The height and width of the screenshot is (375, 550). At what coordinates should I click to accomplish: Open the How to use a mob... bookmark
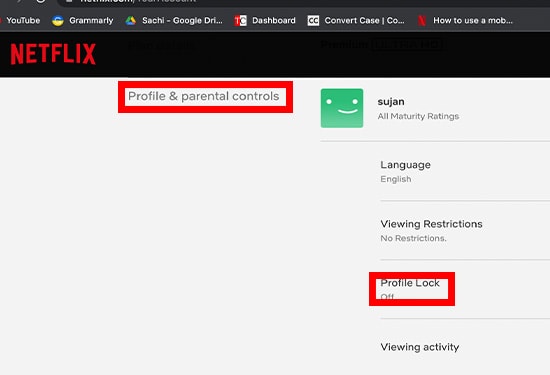click(x=473, y=21)
